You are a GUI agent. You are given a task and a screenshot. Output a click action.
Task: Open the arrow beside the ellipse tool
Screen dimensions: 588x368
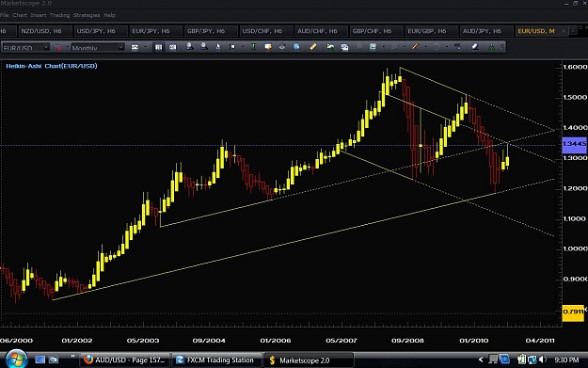pyautogui.click(x=447, y=47)
